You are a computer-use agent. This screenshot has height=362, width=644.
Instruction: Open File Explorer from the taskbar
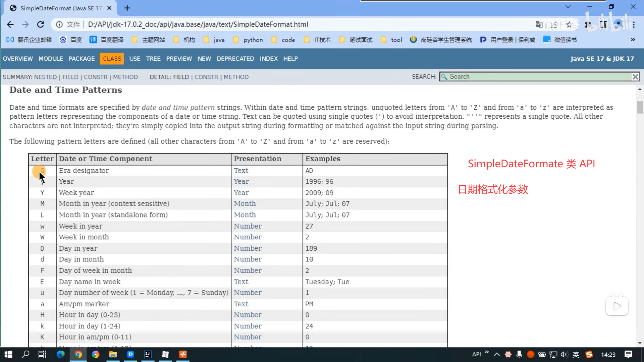tap(113, 354)
